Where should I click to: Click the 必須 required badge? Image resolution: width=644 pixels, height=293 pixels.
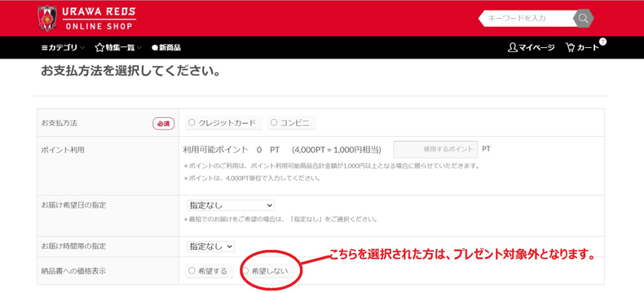pos(164,124)
